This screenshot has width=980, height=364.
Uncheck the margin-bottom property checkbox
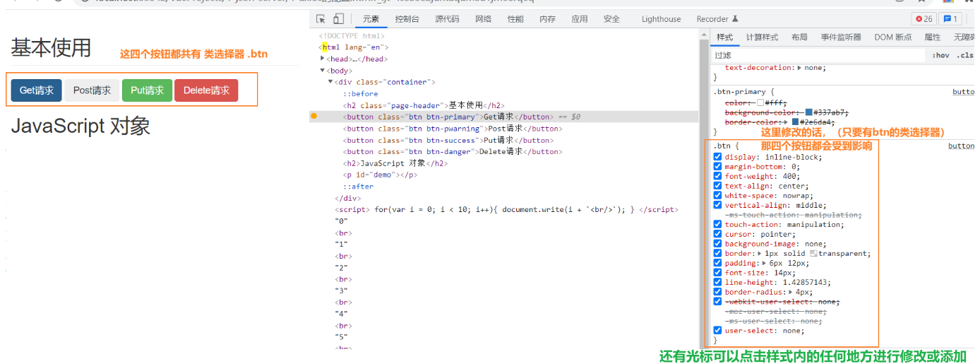pyautogui.click(x=718, y=167)
